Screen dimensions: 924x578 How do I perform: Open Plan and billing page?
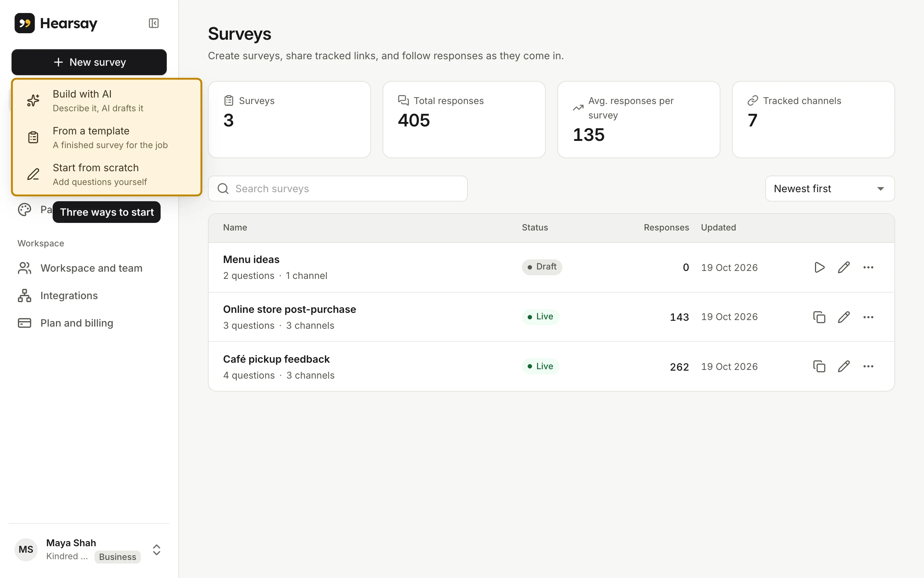tap(89, 323)
